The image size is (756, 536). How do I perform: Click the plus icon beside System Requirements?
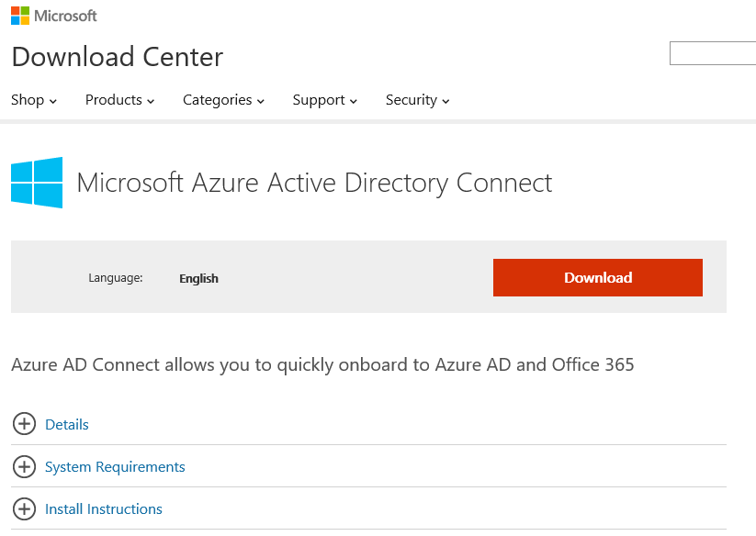coord(24,466)
